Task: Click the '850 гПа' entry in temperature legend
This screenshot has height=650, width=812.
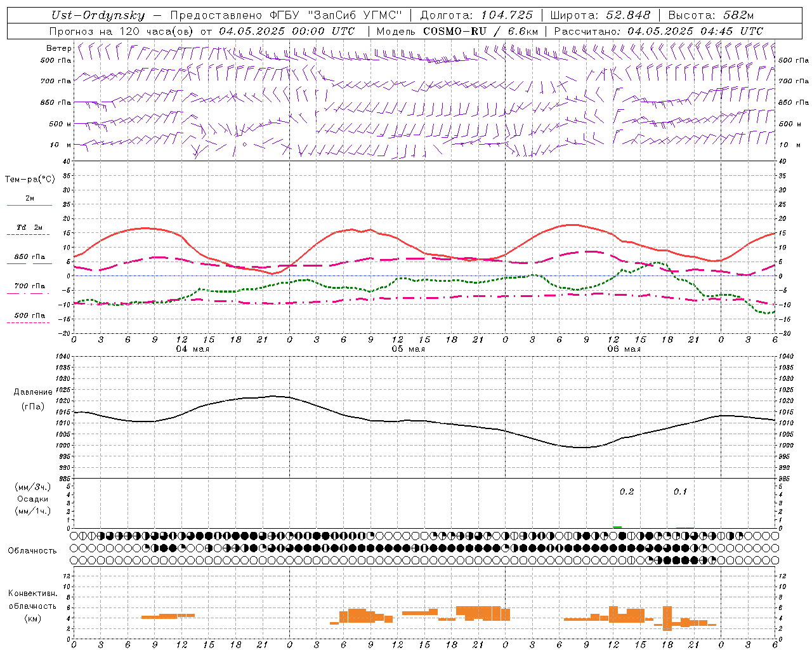Action: click(30, 256)
